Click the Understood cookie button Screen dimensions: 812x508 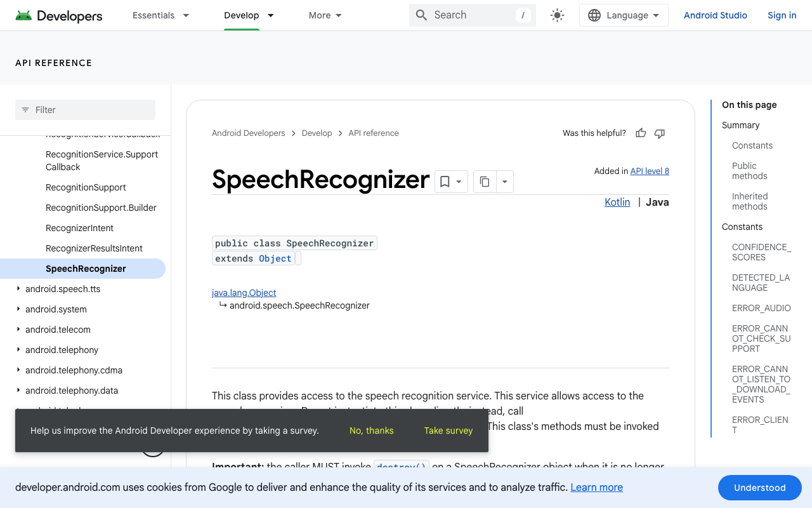tap(760, 488)
